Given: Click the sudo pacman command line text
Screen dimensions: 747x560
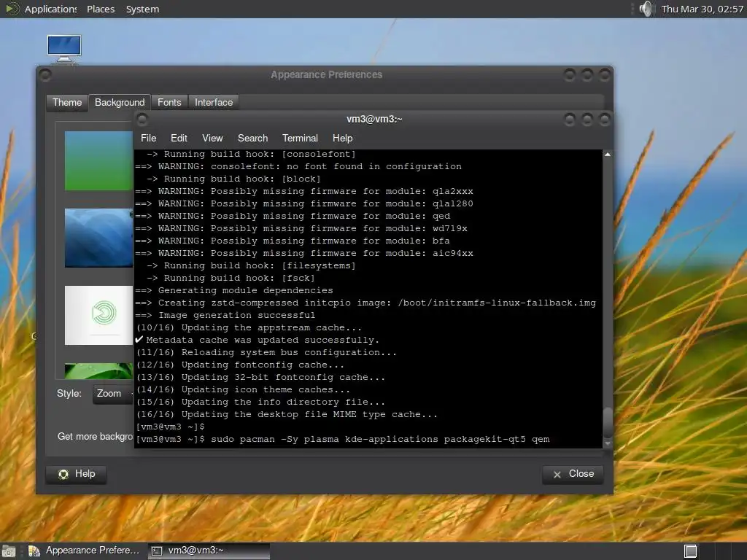Looking at the screenshot, I should pyautogui.click(x=379, y=439).
